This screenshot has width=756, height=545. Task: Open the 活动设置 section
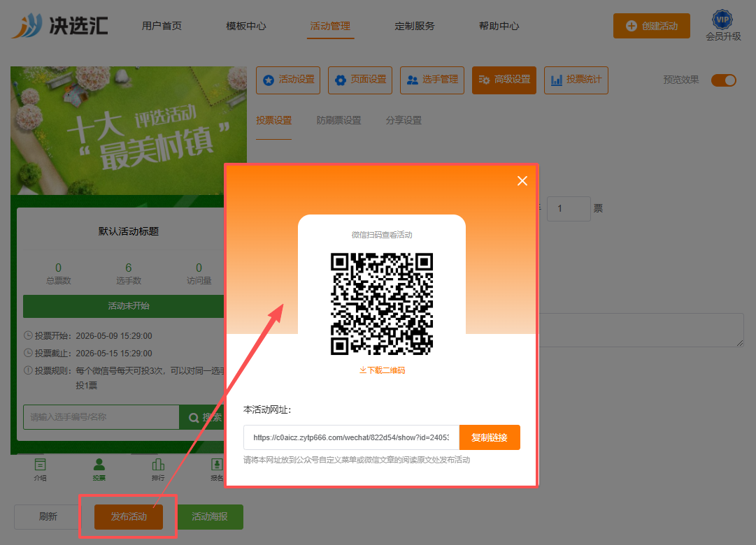288,80
